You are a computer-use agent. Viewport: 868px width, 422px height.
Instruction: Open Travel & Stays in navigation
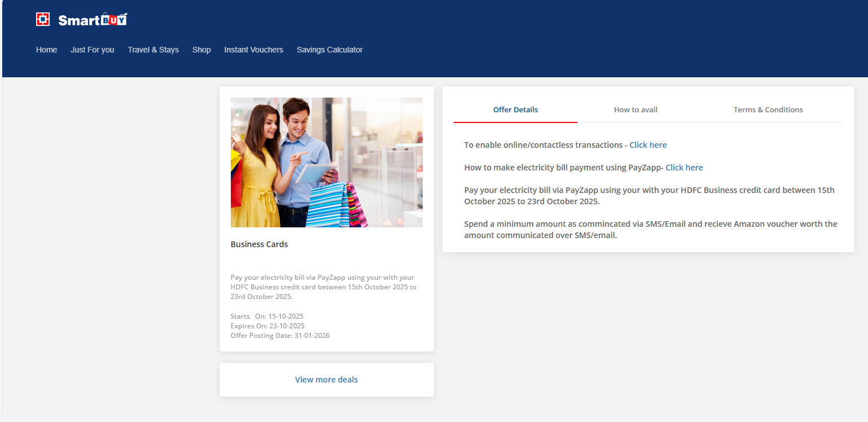pos(153,50)
